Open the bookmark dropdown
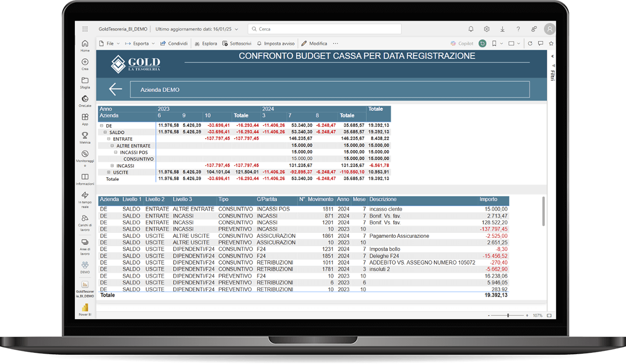Viewport: 626px width, 364px height. pos(496,43)
